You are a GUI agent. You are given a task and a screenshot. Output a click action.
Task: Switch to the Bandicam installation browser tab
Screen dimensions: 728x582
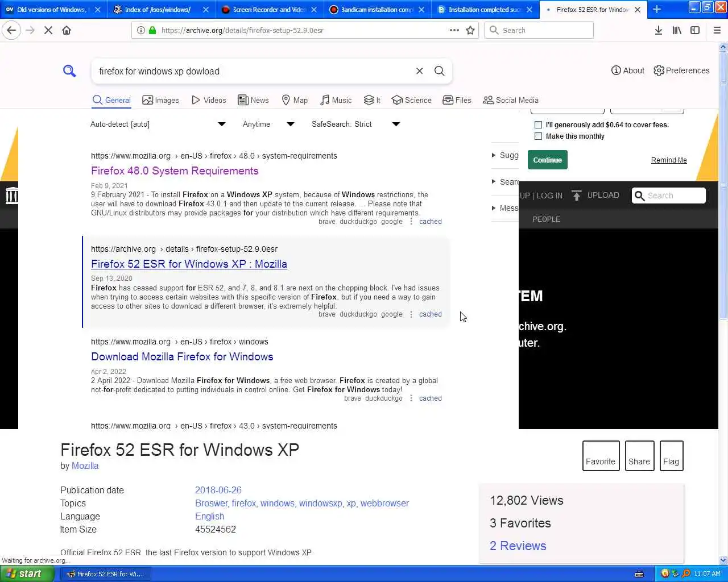(377, 10)
